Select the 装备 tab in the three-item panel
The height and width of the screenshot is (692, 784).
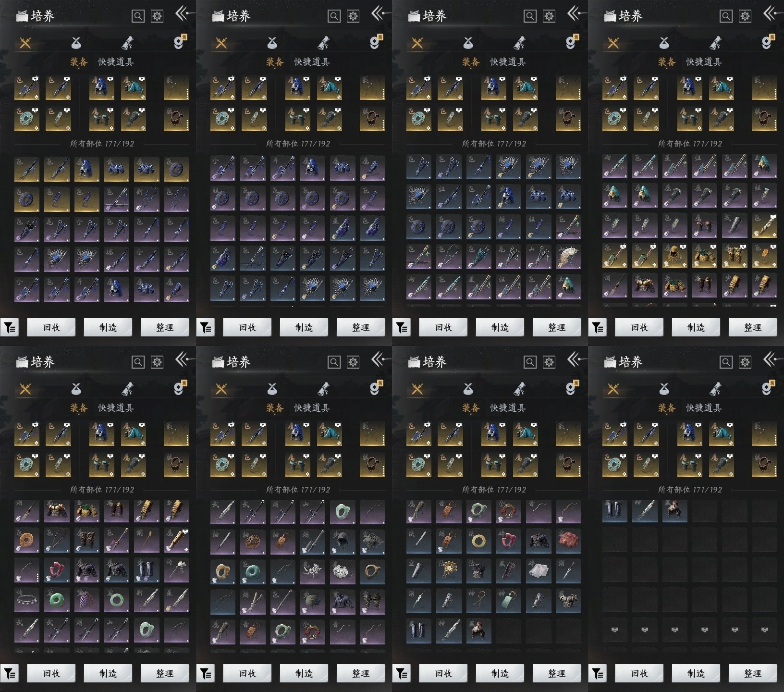[667, 408]
